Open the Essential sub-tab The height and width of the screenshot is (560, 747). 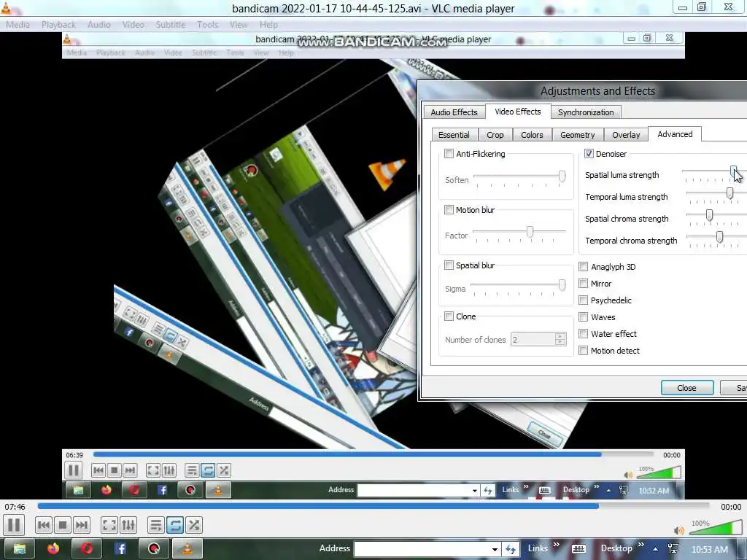tap(454, 135)
